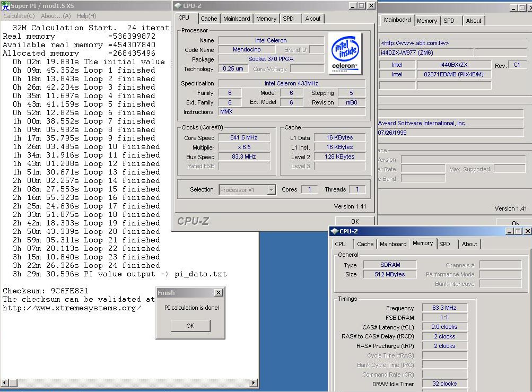This screenshot has width=532, height=392.
Task: Click right arrow of Super PI horizontal scrollbar
Action: click(253, 382)
